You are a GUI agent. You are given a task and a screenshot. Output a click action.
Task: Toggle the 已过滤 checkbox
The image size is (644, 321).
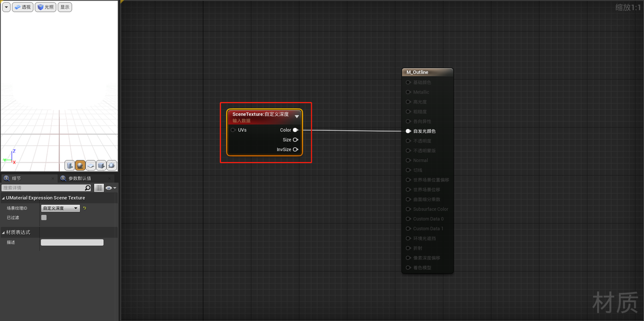[x=44, y=217]
